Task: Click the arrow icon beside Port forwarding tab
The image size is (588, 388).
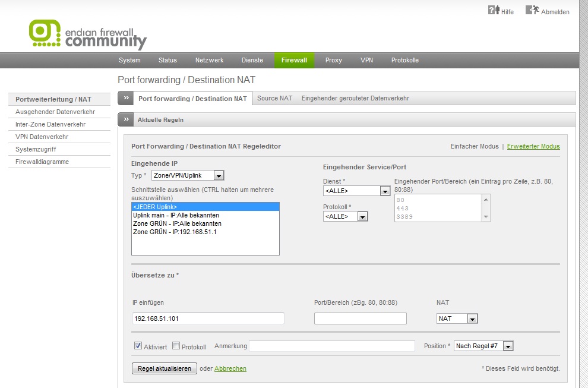Action: tap(126, 98)
